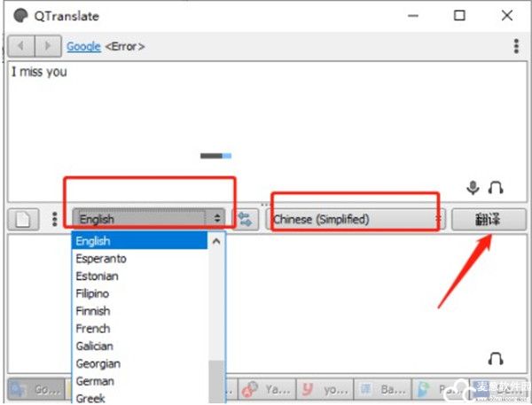Swap source and target languages
This screenshot has height=405, width=532.
coord(246,219)
